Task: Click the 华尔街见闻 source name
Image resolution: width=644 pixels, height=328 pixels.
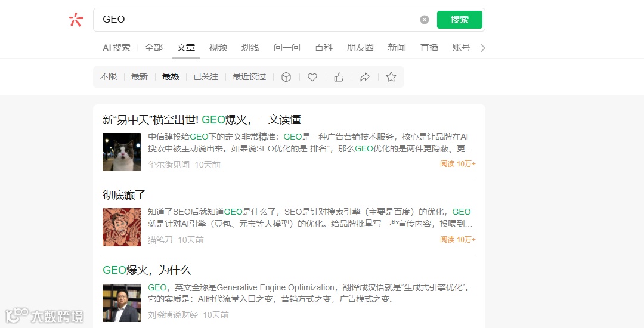Action: click(169, 165)
